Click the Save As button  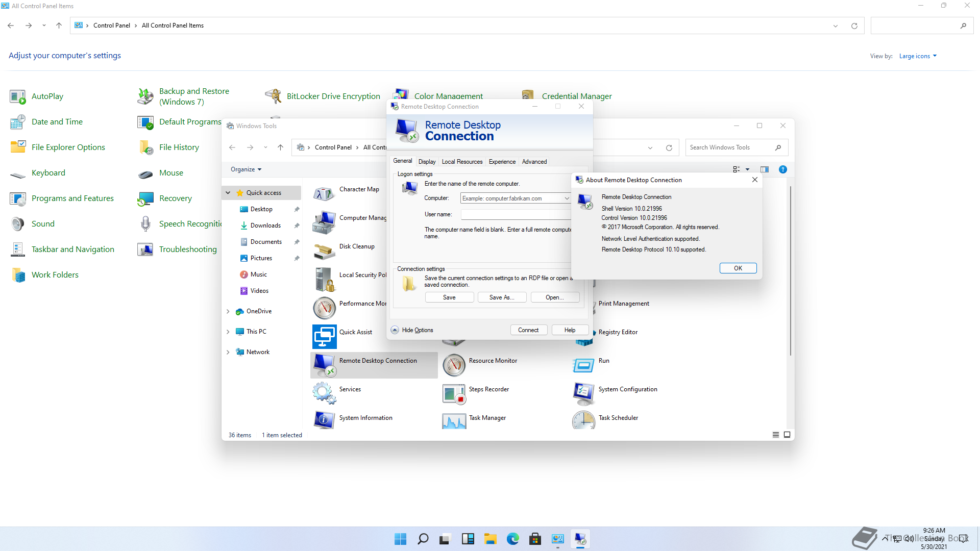502,297
